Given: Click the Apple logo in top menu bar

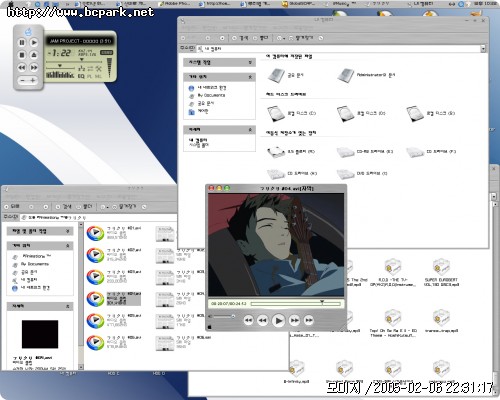Looking at the screenshot, I should (x=11, y=4).
